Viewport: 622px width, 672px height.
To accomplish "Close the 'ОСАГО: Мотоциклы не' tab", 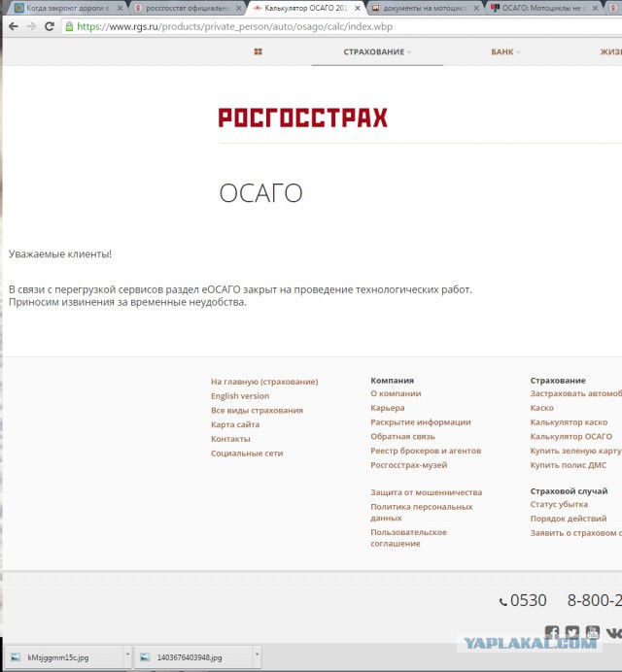I will pos(595,8).
